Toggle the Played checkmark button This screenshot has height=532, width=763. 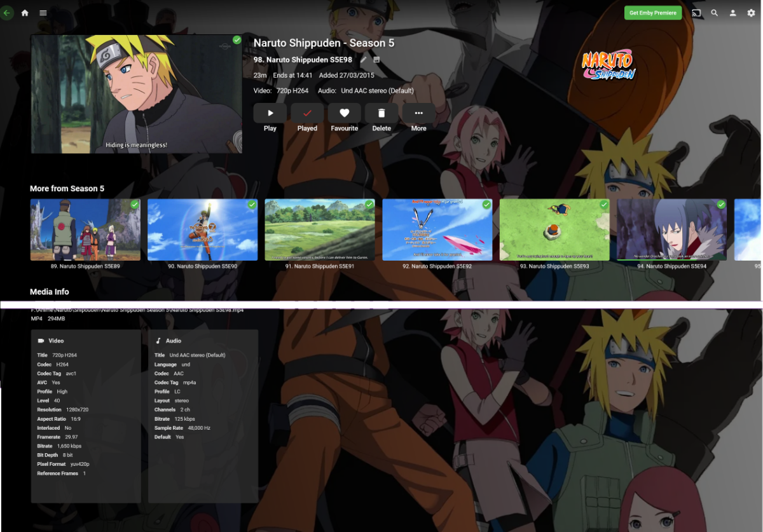[x=307, y=113]
